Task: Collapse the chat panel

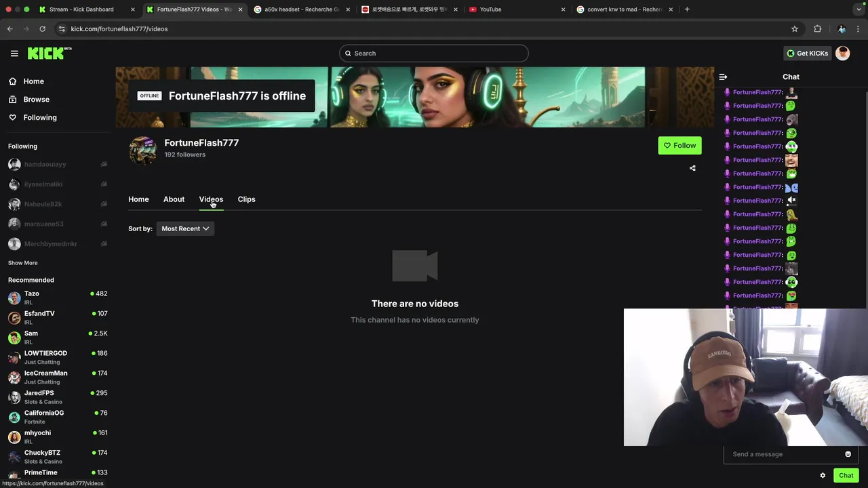Action: [723, 77]
